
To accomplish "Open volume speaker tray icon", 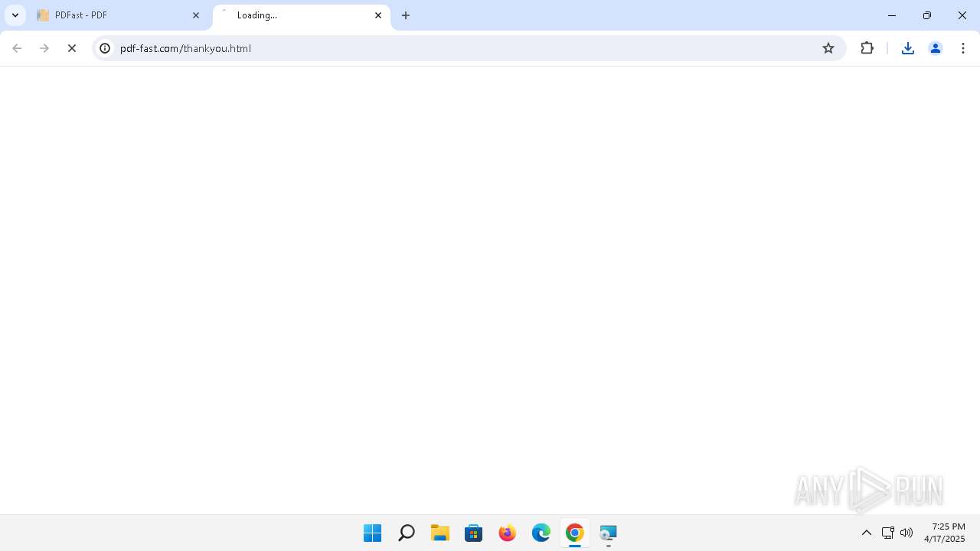I will coord(906,533).
